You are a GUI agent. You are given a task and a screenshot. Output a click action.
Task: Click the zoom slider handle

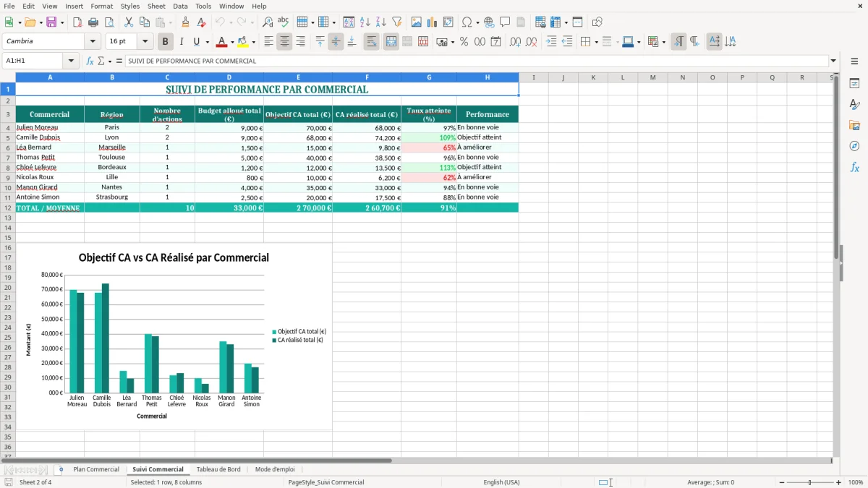point(809,482)
